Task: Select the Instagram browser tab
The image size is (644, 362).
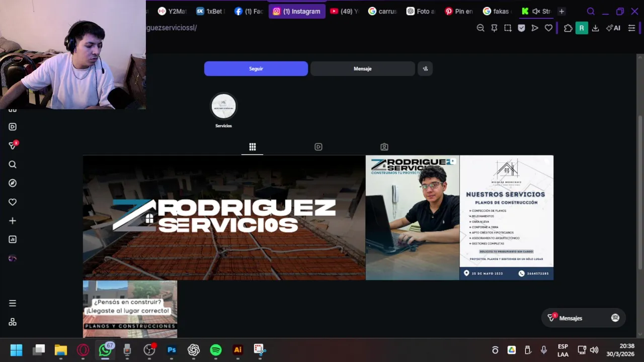Action: click(297, 11)
